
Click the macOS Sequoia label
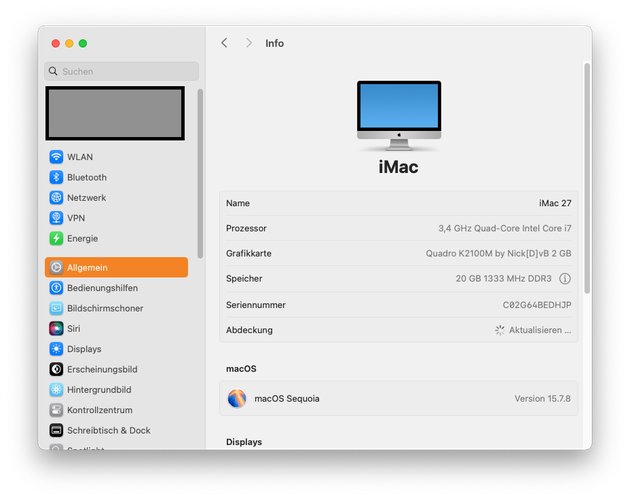point(287,399)
